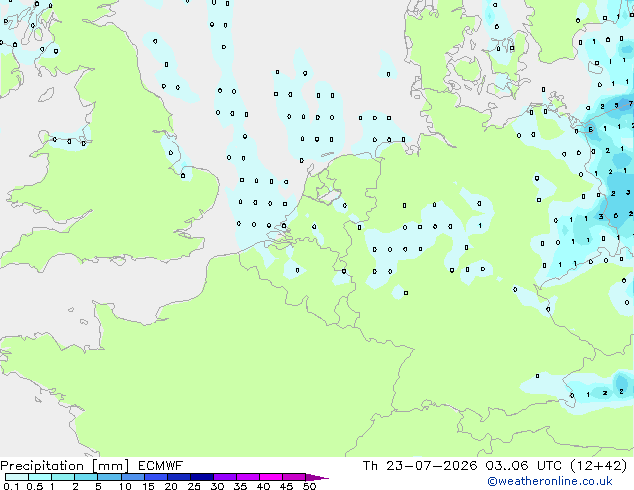
Task: Click the "15" legend scale label
Action: coord(148,486)
